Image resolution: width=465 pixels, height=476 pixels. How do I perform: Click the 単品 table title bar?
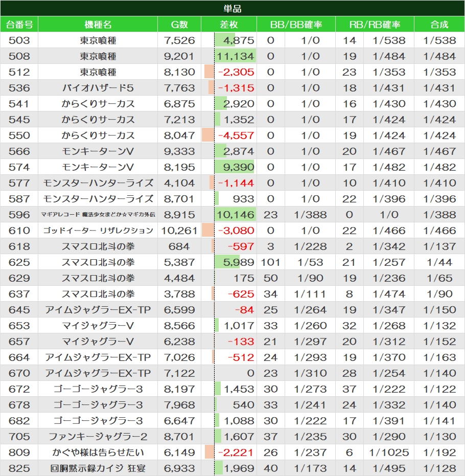(x=232, y=8)
